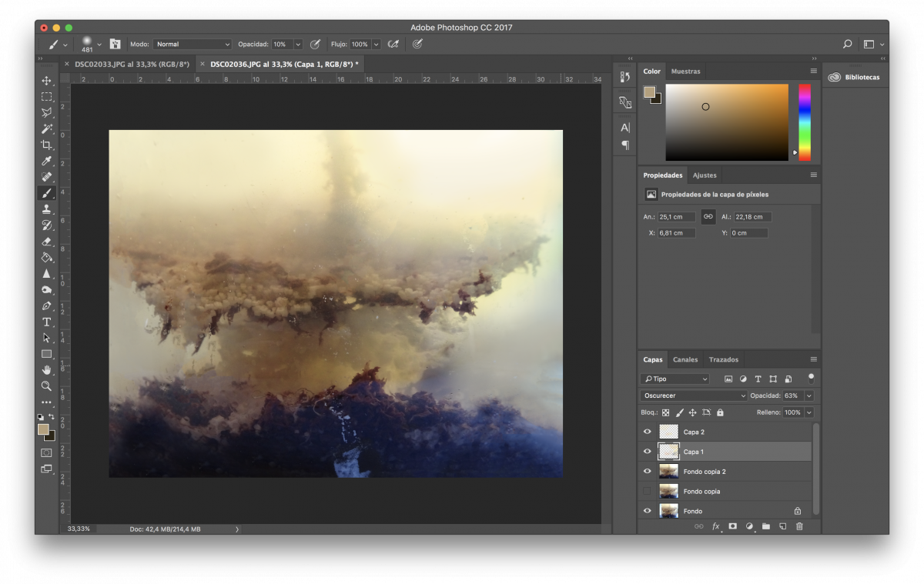924x584 pixels.
Task: Open the DSC02033.JPG document tab
Action: coord(132,64)
